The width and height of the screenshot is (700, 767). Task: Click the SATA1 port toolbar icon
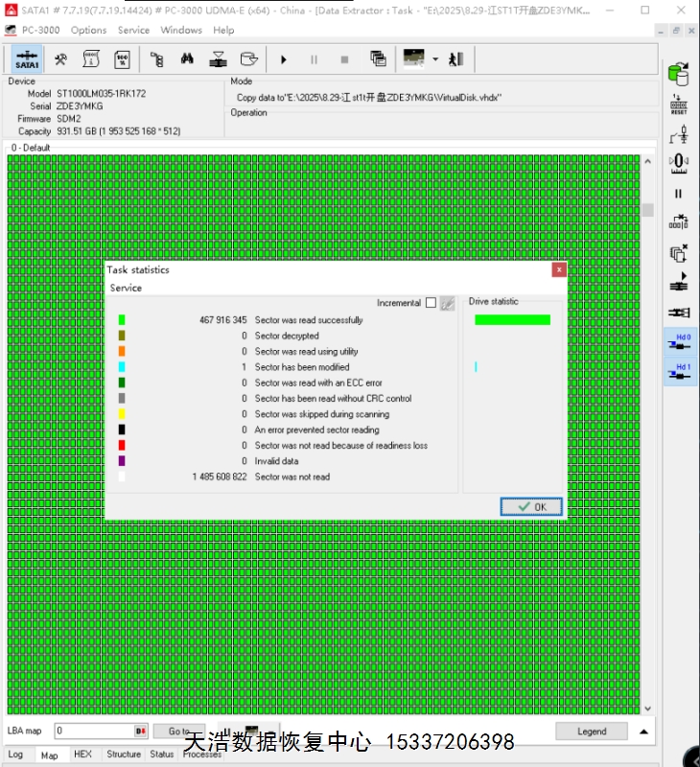27,59
